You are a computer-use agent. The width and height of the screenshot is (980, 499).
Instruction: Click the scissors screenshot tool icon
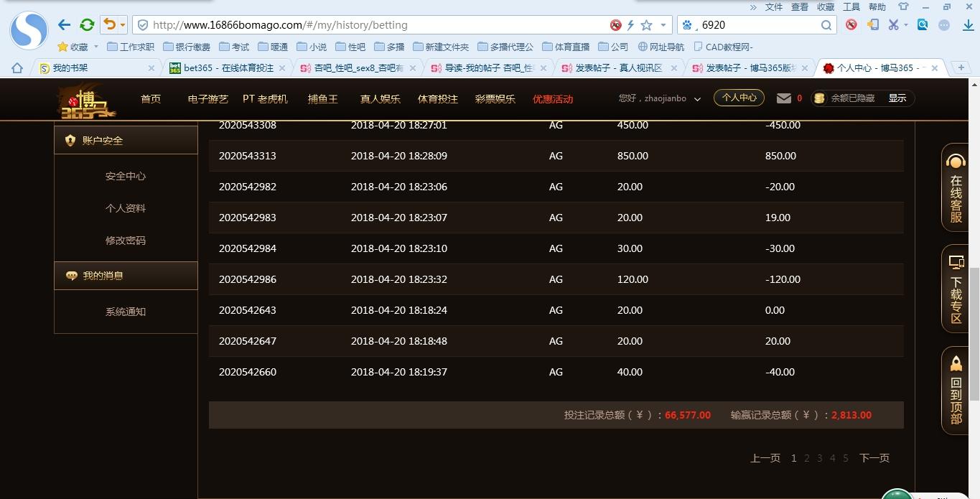pyautogui.click(x=893, y=25)
